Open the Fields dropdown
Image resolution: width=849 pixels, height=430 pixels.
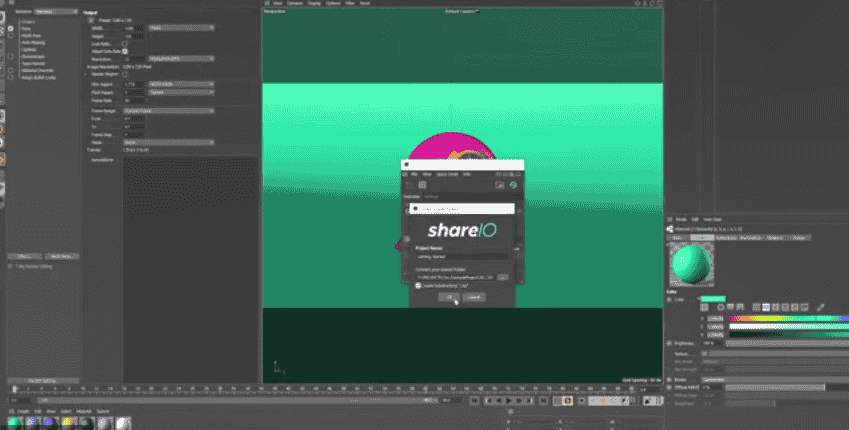168,142
